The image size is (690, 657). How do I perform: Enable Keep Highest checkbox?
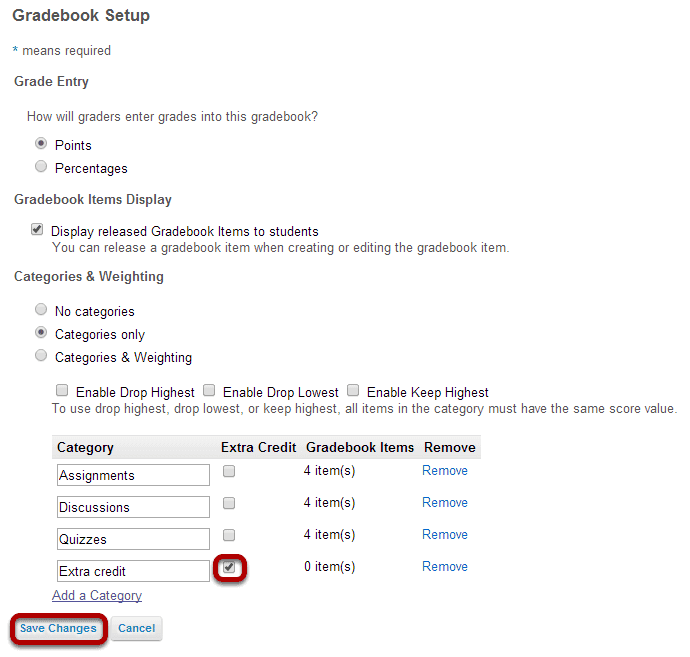coord(353,390)
